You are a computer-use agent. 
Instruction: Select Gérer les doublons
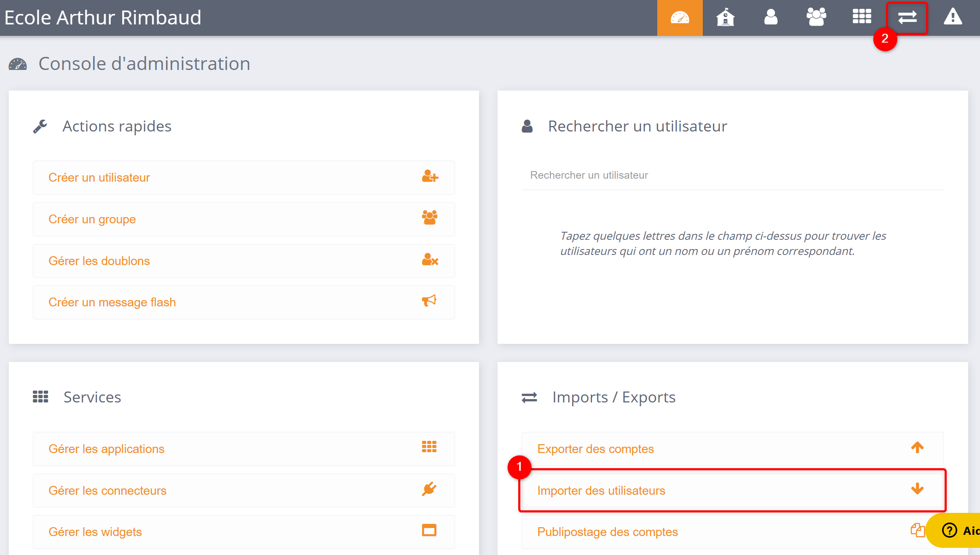click(99, 261)
